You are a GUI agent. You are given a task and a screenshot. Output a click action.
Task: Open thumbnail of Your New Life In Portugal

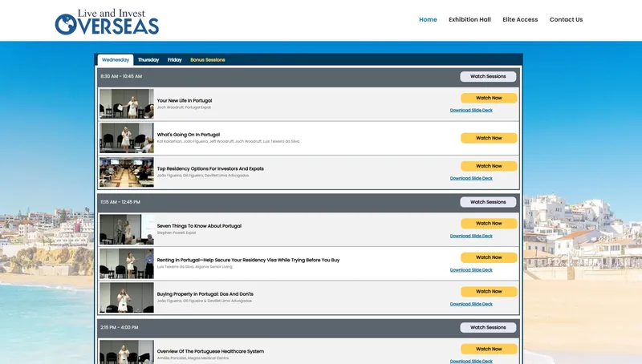(x=127, y=104)
